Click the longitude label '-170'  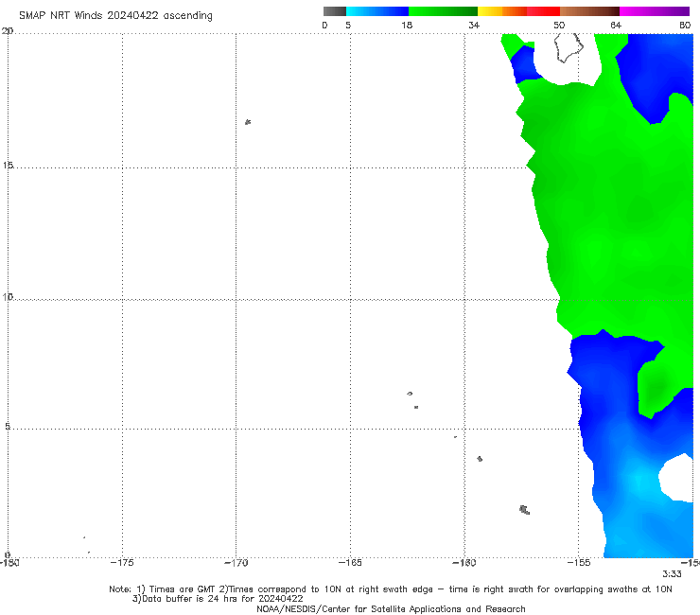click(x=236, y=563)
